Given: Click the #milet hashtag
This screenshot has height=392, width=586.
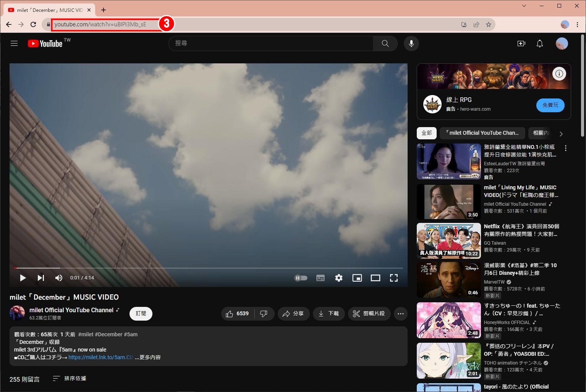Looking at the screenshot, I should (86, 334).
